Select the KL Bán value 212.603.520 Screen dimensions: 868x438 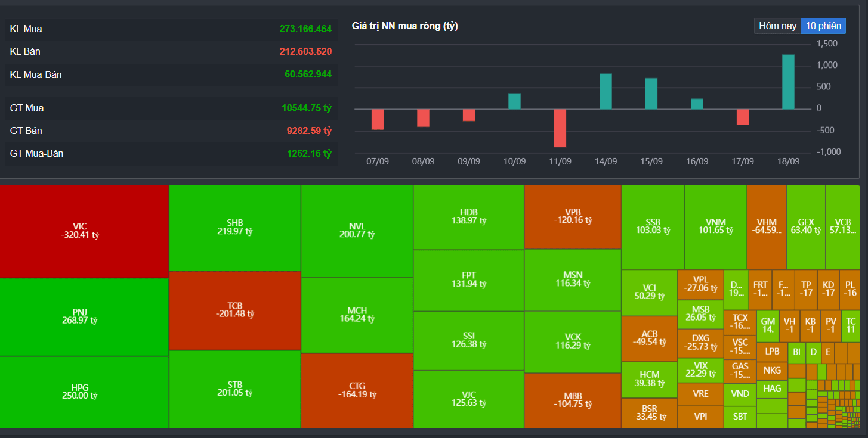coord(305,51)
